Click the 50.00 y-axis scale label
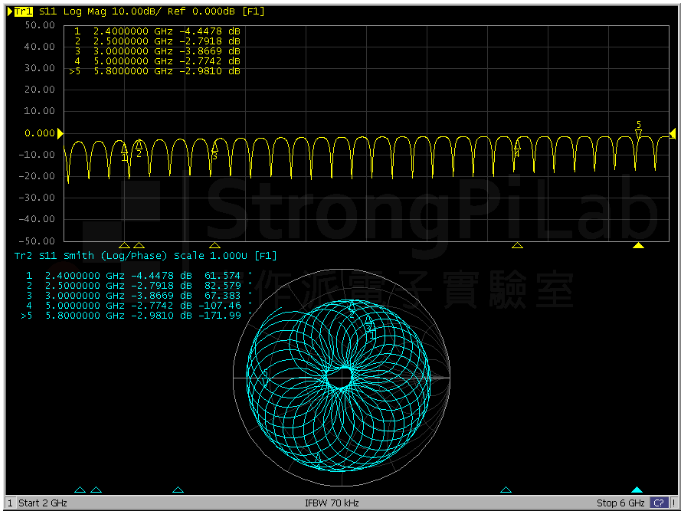 tap(40, 25)
